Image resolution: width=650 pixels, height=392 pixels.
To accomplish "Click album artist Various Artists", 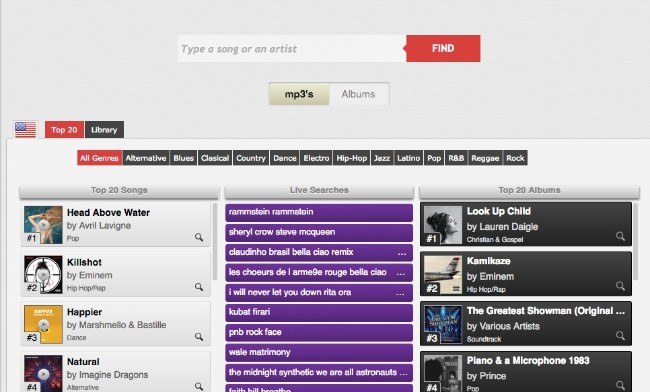I will [509, 326].
